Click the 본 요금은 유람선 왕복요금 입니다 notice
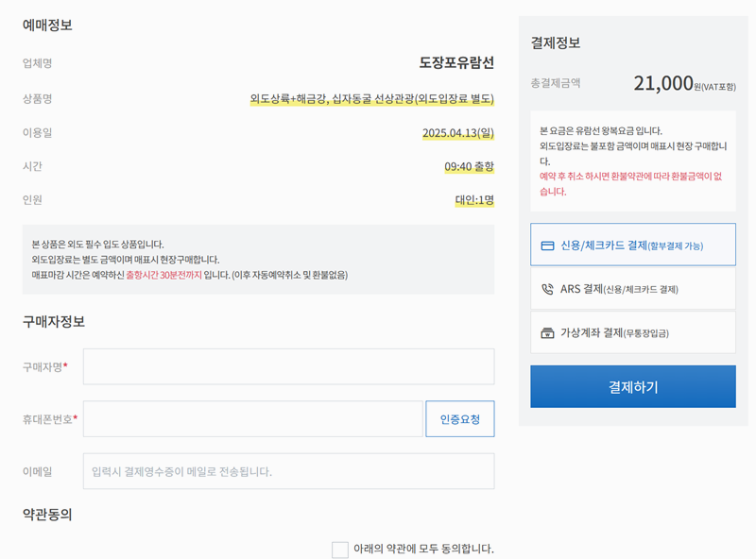This screenshot has width=756, height=559. pyautogui.click(x=601, y=131)
